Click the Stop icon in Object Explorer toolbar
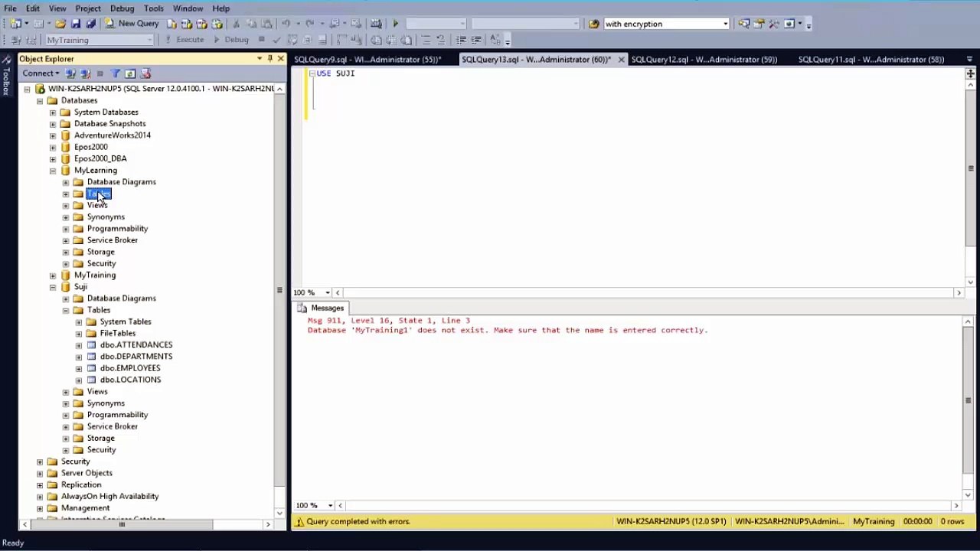Screen dimensions: 980x551 [100, 73]
